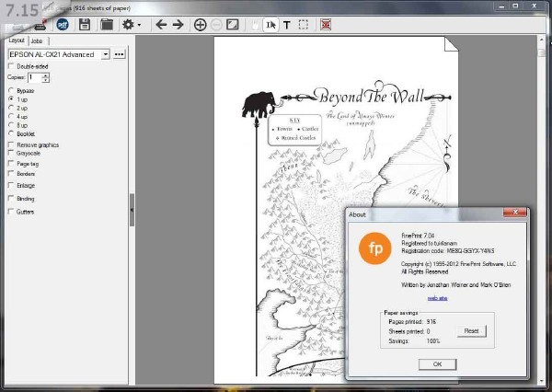The width and height of the screenshot is (552, 392).
Task: Click the PDF export icon in the toolbar
Action: point(63,25)
